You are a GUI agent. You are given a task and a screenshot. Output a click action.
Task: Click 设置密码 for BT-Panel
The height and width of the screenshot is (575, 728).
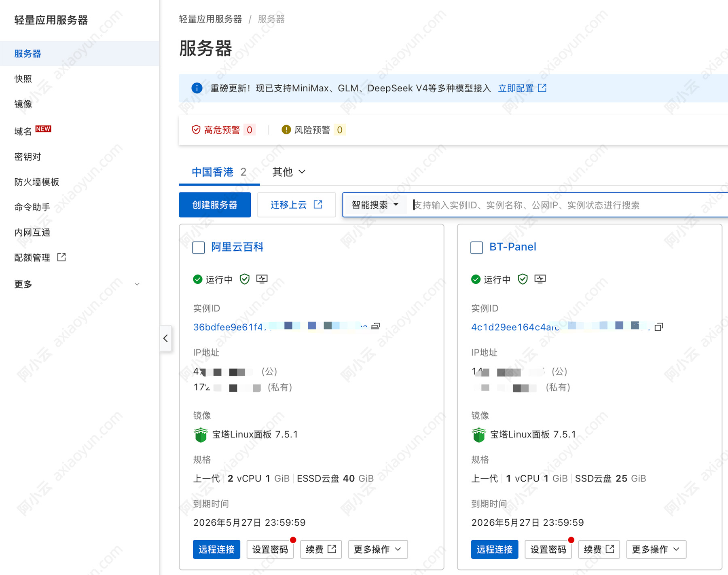548,550
